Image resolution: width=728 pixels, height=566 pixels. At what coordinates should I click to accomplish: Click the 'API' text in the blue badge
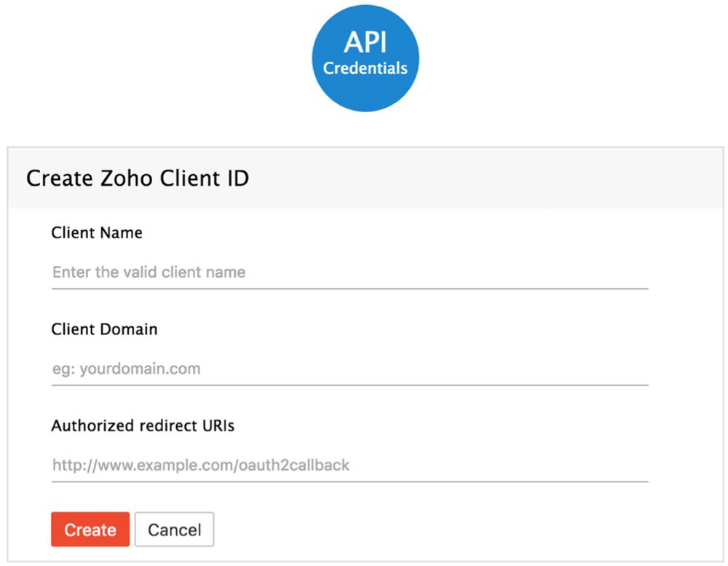365,42
